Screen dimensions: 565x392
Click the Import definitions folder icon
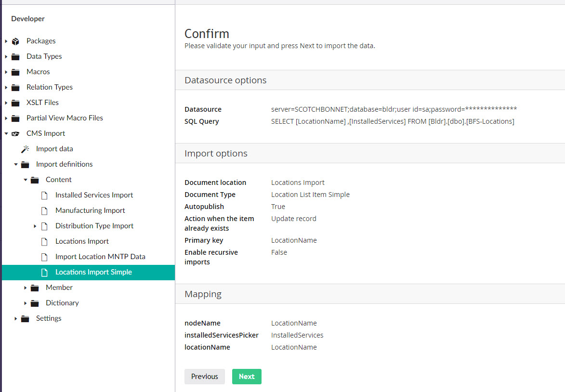coord(25,164)
